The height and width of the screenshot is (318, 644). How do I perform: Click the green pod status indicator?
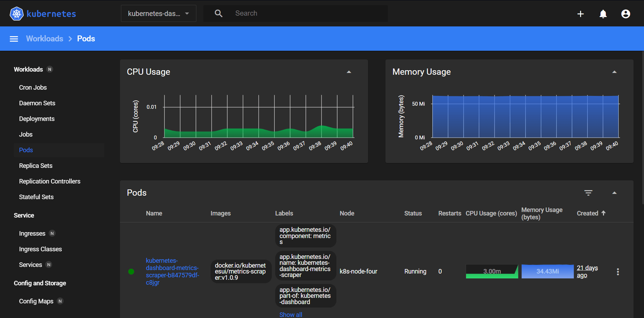coord(131,272)
